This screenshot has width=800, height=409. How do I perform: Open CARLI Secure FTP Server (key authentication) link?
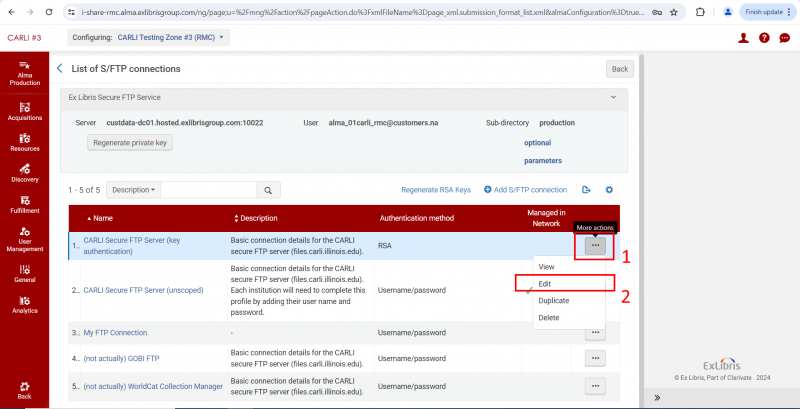132,245
